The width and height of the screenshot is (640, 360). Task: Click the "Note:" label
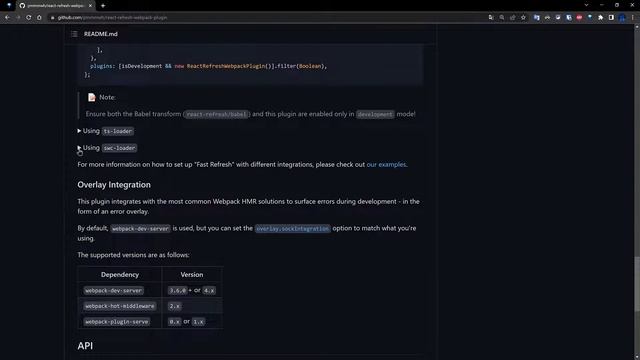[107, 97]
